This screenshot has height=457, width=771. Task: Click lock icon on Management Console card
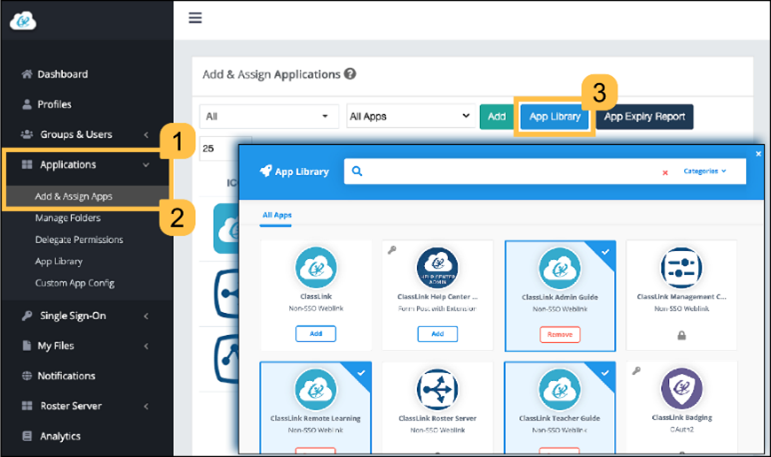[x=682, y=335]
